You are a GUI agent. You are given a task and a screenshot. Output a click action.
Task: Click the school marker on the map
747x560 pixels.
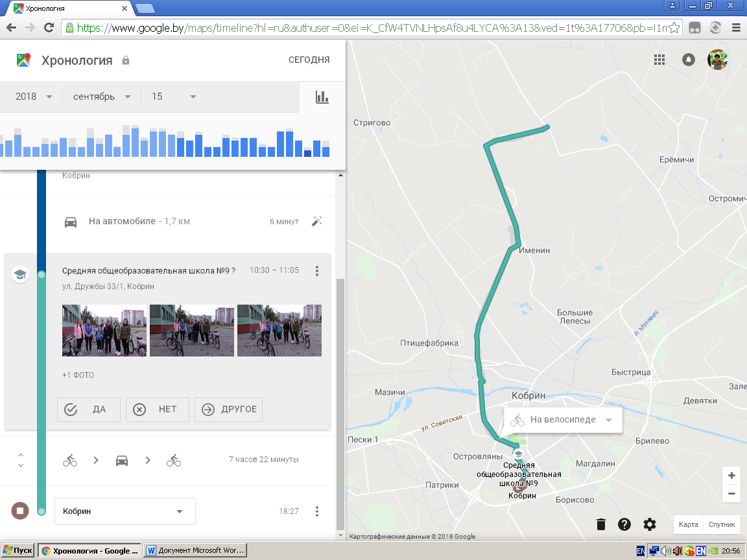pos(518,453)
